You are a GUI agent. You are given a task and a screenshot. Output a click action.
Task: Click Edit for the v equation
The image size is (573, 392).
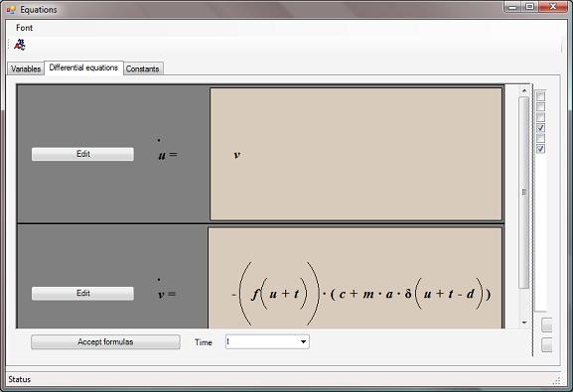(x=82, y=294)
